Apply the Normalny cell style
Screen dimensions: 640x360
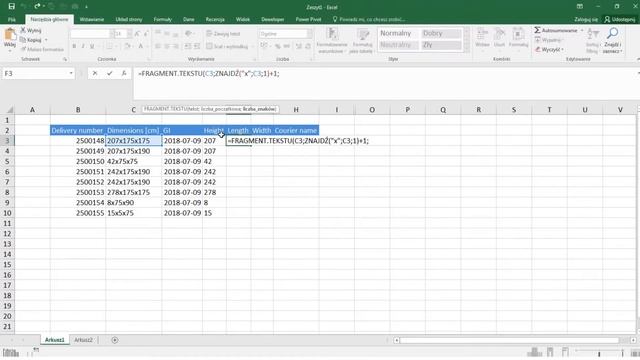398,33
